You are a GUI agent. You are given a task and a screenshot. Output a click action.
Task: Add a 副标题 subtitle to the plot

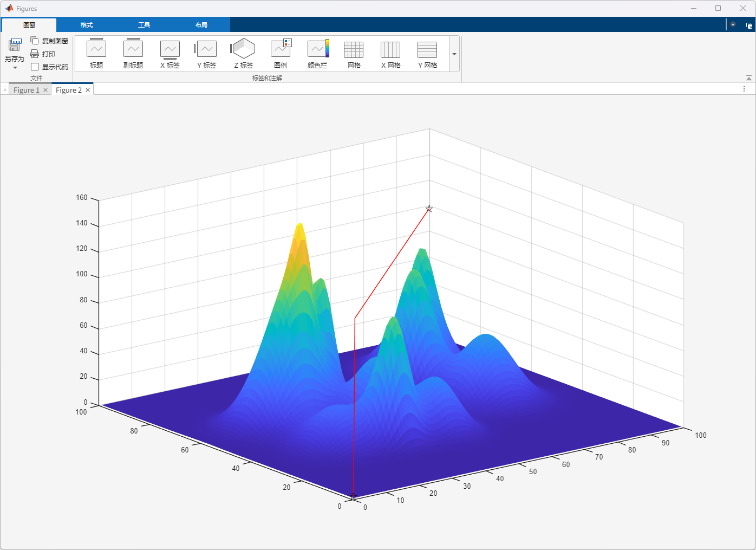coord(133,49)
